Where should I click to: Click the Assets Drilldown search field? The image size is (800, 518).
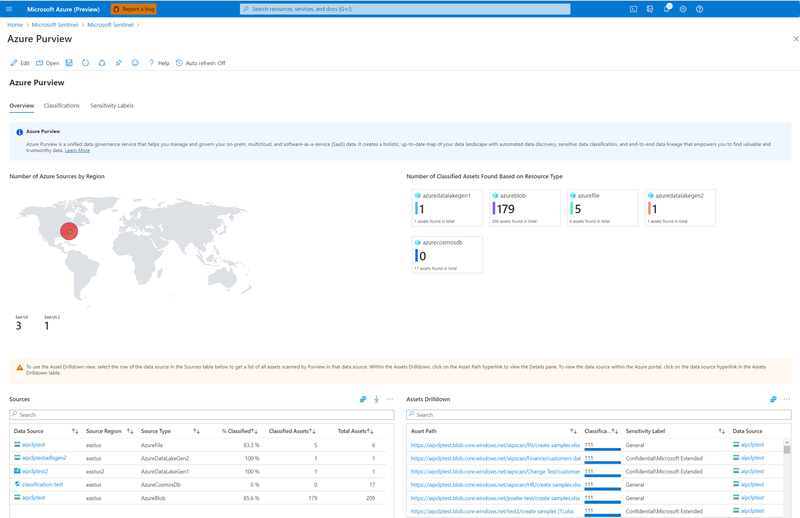click(x=599, y=414)
